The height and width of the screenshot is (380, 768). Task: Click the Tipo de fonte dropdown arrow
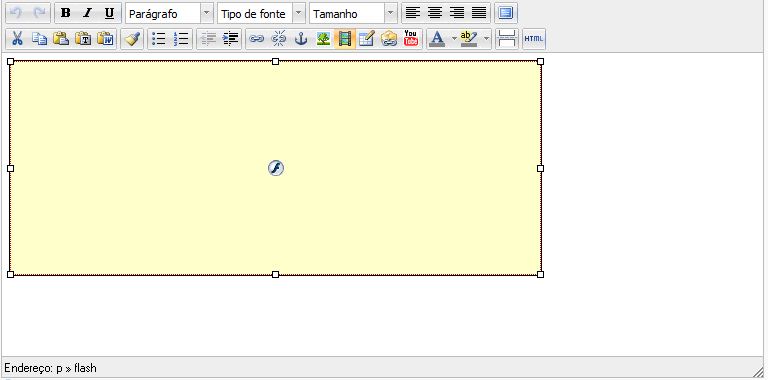point(299,14)
